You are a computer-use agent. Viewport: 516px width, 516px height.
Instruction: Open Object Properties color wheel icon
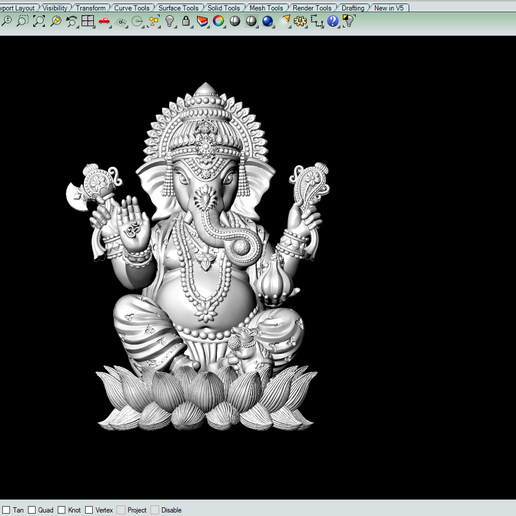(218, 21)
